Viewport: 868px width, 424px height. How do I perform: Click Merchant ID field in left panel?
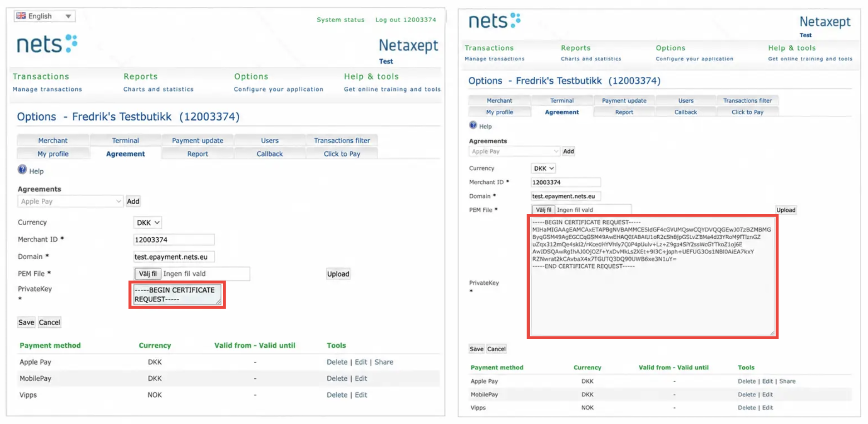[x=174, y=240]
